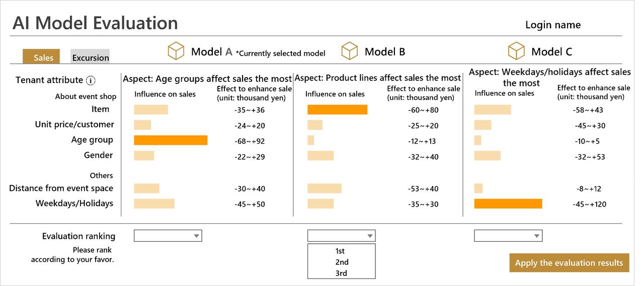This screenshot has height=286, width=644.
Task: Click the Login name label
Action: pyautogui.click(x=552, y=25)
